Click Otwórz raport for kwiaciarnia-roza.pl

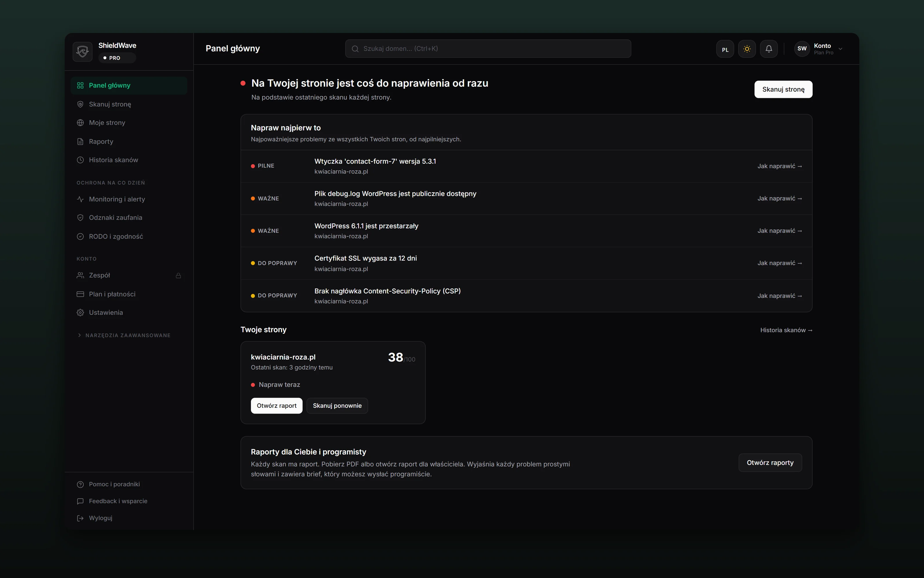(x=276, y=405)
